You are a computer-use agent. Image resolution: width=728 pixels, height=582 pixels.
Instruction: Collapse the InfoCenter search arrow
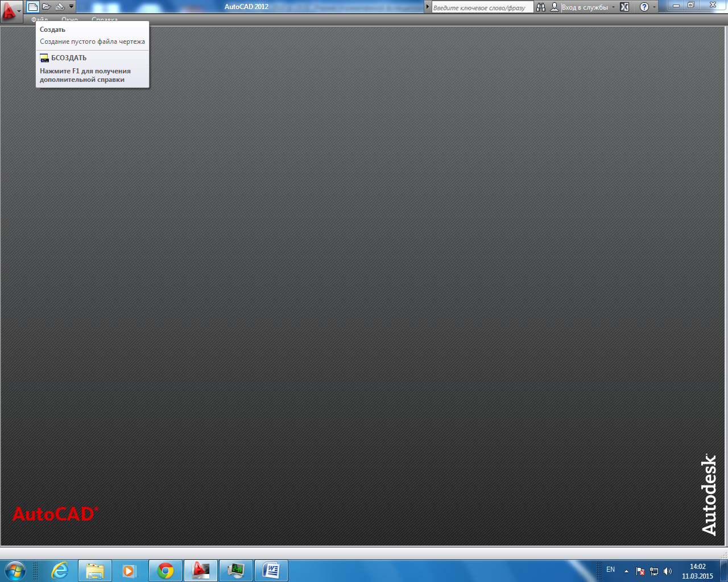428,7
